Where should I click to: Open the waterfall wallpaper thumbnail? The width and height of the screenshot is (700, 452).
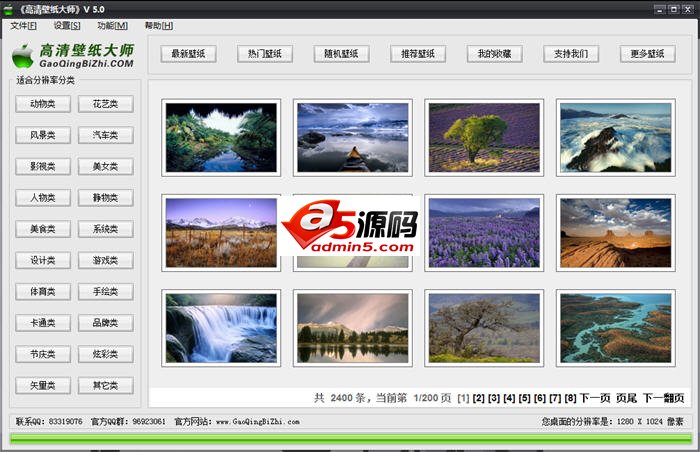(x=221, y=328)
